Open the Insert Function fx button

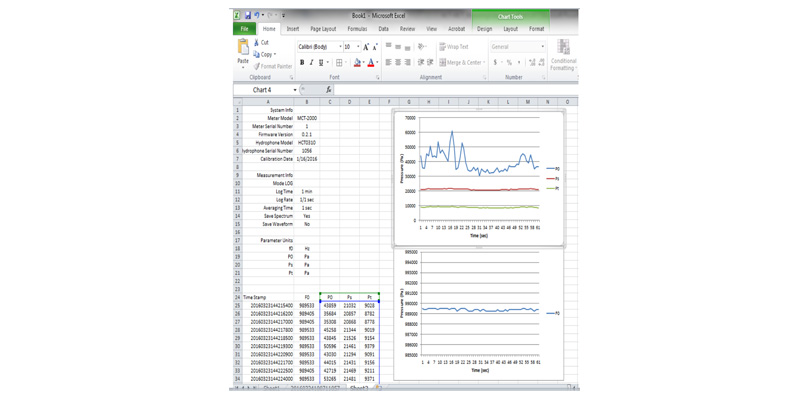point(329,90)
